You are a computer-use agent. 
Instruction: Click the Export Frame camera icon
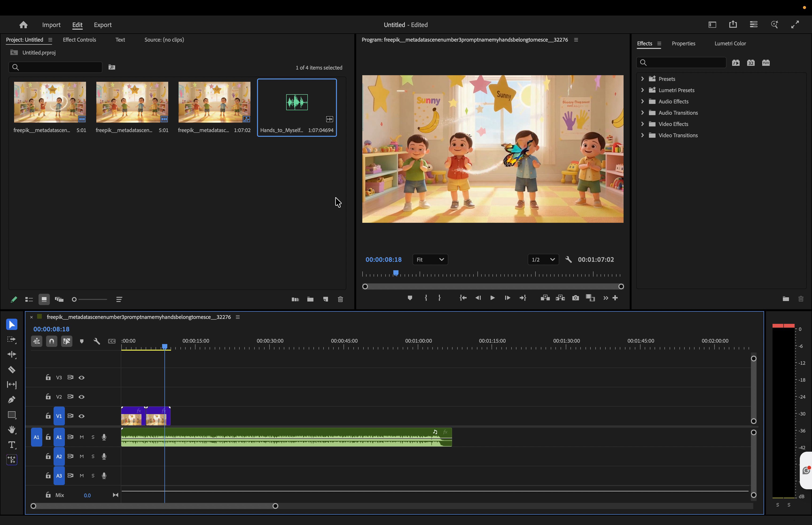575,298
